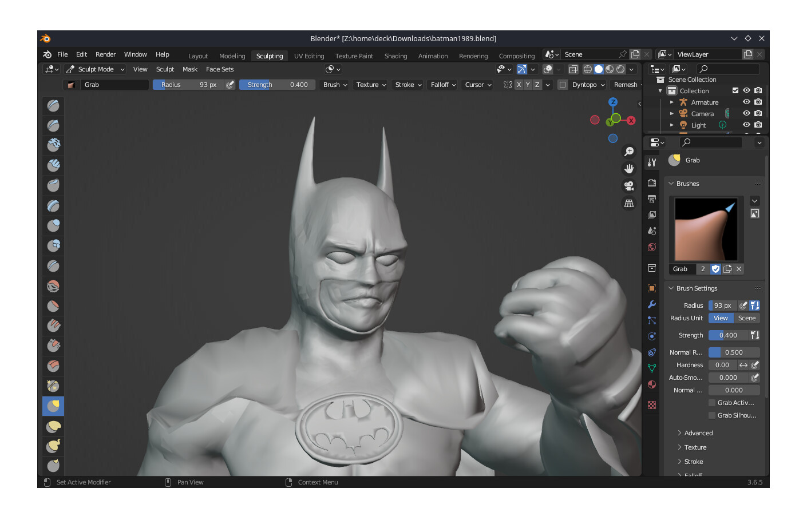This screenshot has height=532, width=807.
Task: Hide the Armature using its eye icon
Action: (x=746, y=102)
